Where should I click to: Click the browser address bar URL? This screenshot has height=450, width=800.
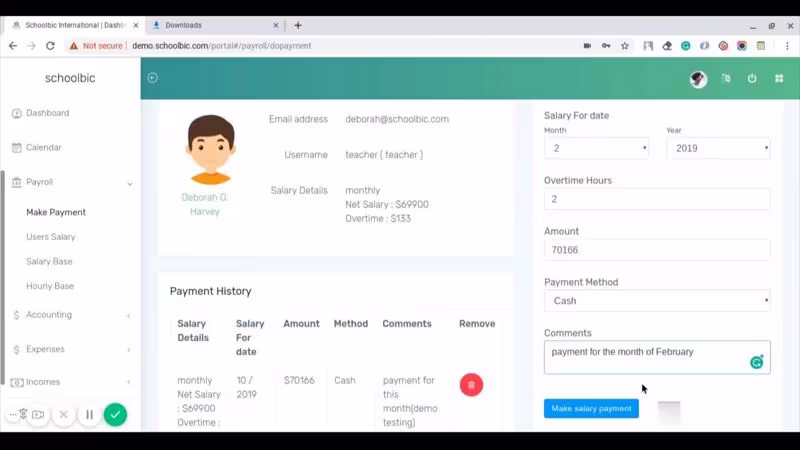coord(221,46)
